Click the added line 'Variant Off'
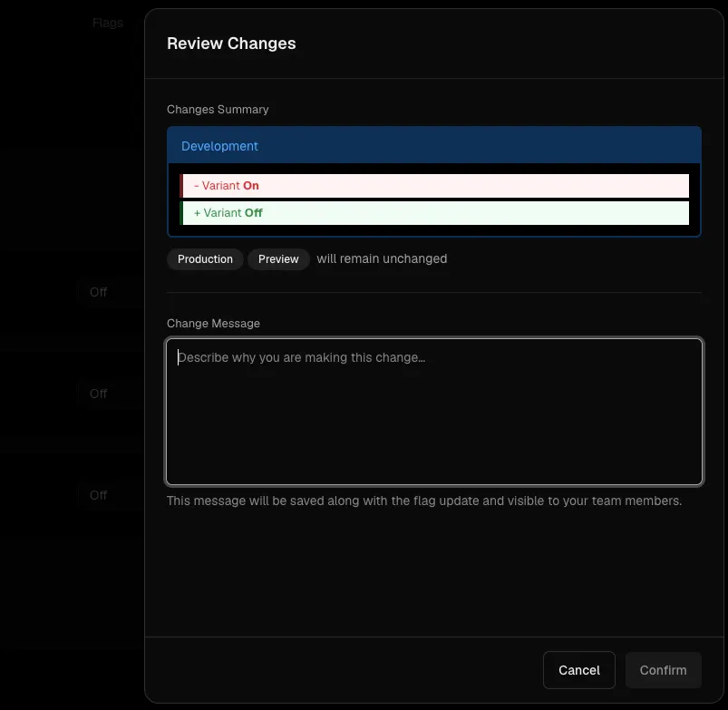This screenshot has height=710, width=728. coord(434,213)
